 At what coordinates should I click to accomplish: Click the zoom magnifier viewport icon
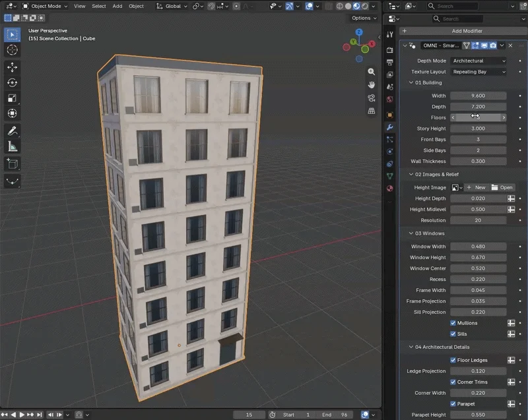tap(371, 72)
